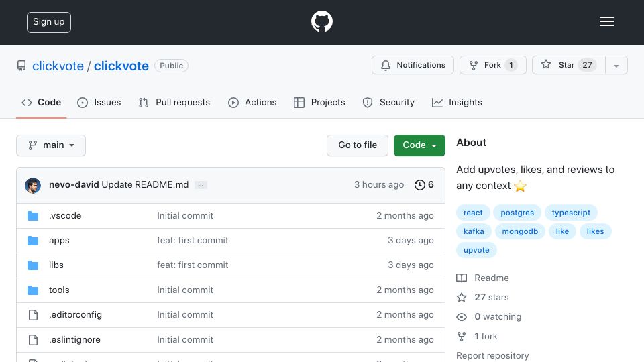
Task: Click the apps folder icon
Action: [33, 241]
